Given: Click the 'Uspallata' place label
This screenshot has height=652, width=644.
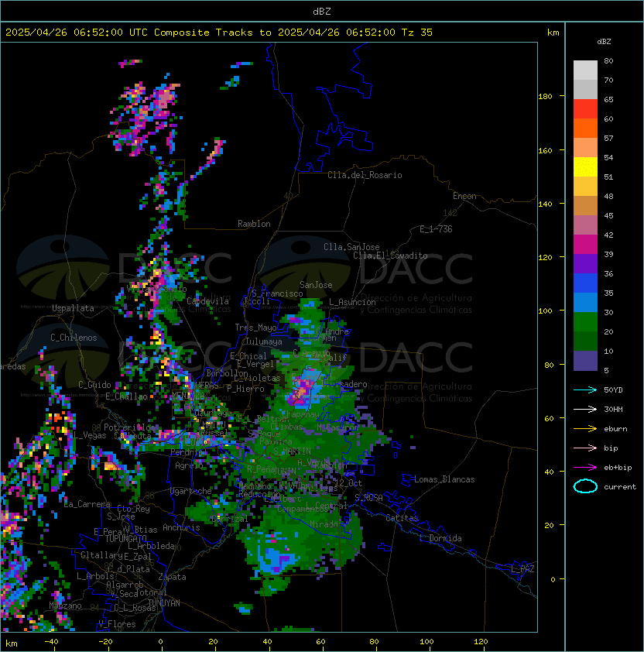Looking at the screenshot, I should [x=73, y=308].
